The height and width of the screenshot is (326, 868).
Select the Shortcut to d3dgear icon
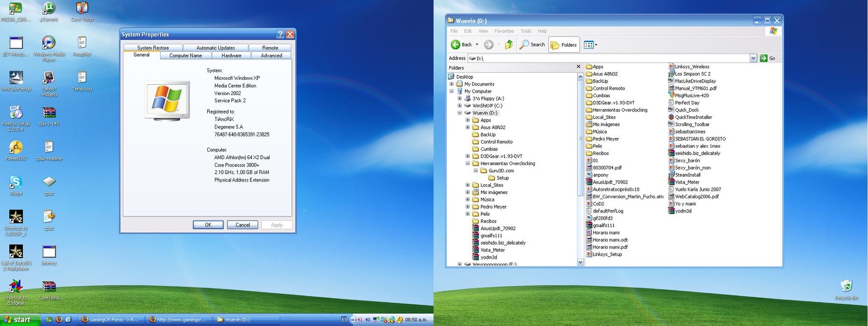click(x=16, y=292)
